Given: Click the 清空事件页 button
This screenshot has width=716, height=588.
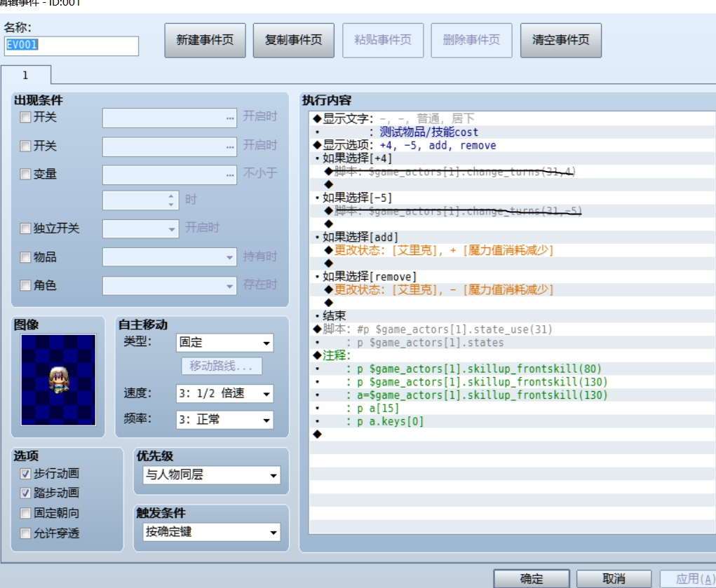Looking at the screenshot, I should pyautogui.click(x=561, y=40).
